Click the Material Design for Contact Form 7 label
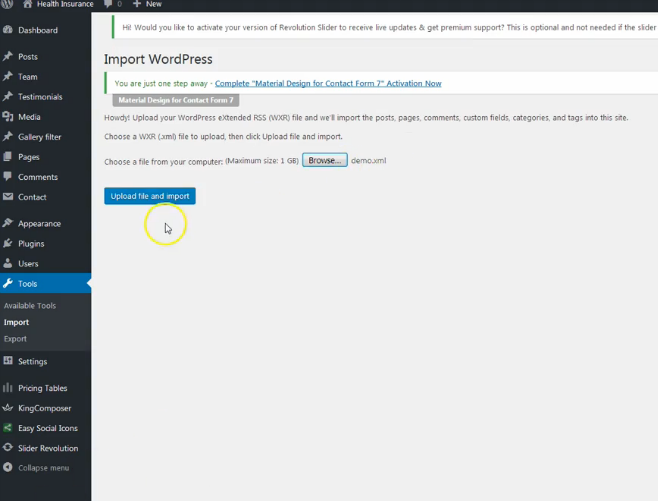 175,100
